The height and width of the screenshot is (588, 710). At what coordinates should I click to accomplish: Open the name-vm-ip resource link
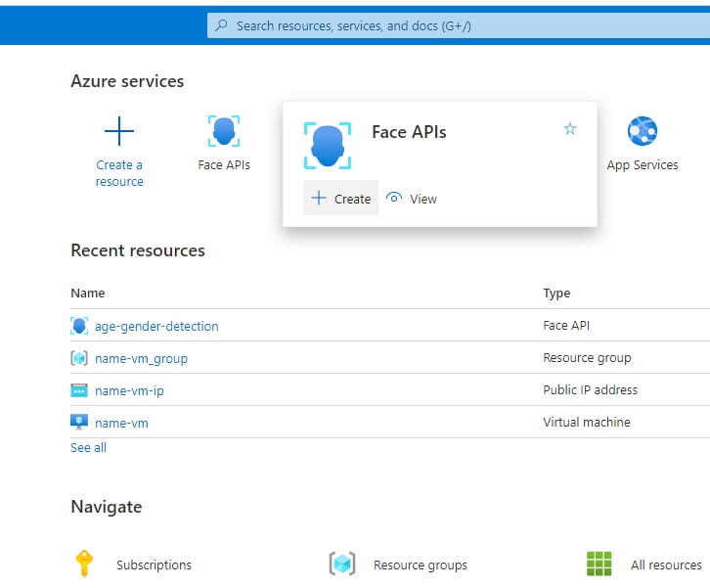pyautogui.click(x=129, y=391)
